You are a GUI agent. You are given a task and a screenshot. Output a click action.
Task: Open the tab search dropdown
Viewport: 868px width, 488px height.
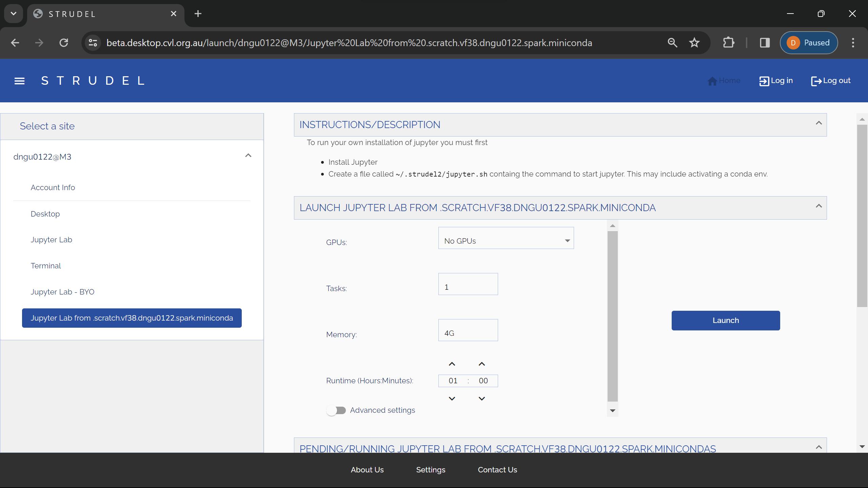tap(14, 14)
